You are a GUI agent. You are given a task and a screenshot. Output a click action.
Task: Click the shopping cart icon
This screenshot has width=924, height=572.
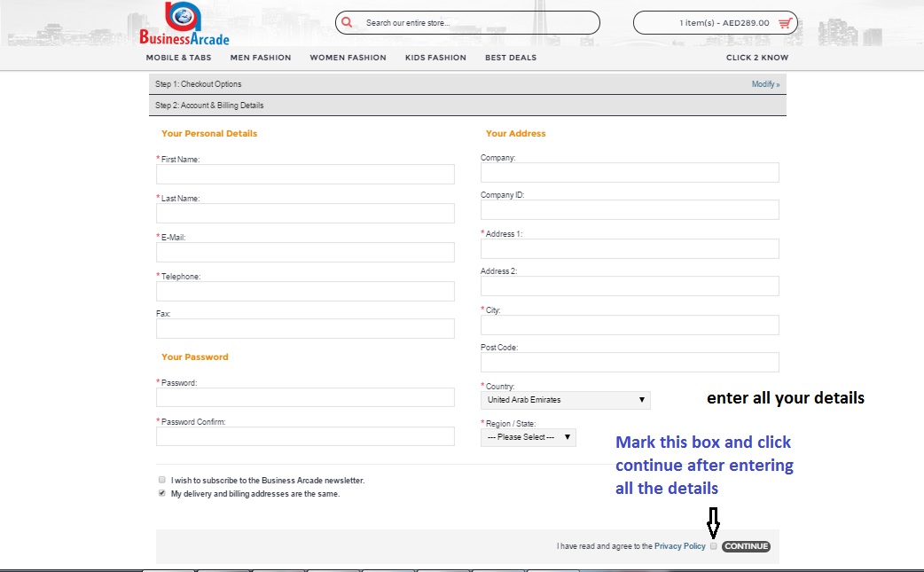(x=785, y=23)
